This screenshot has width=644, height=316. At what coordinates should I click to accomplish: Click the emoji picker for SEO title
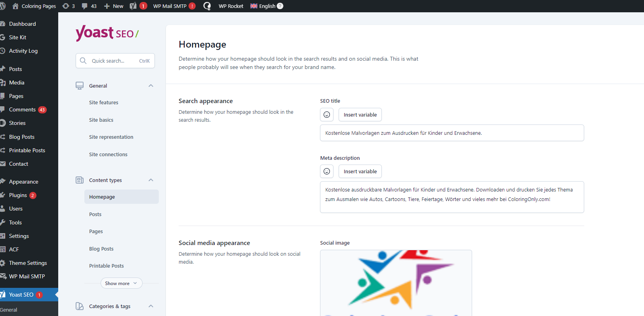327,115
